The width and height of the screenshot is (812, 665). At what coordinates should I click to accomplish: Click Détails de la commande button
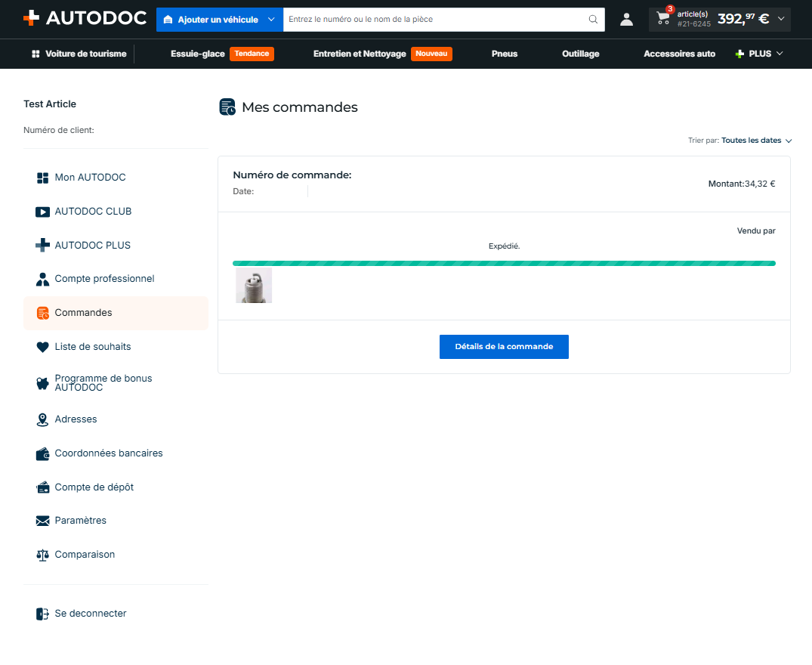click(x=504, y=347)
